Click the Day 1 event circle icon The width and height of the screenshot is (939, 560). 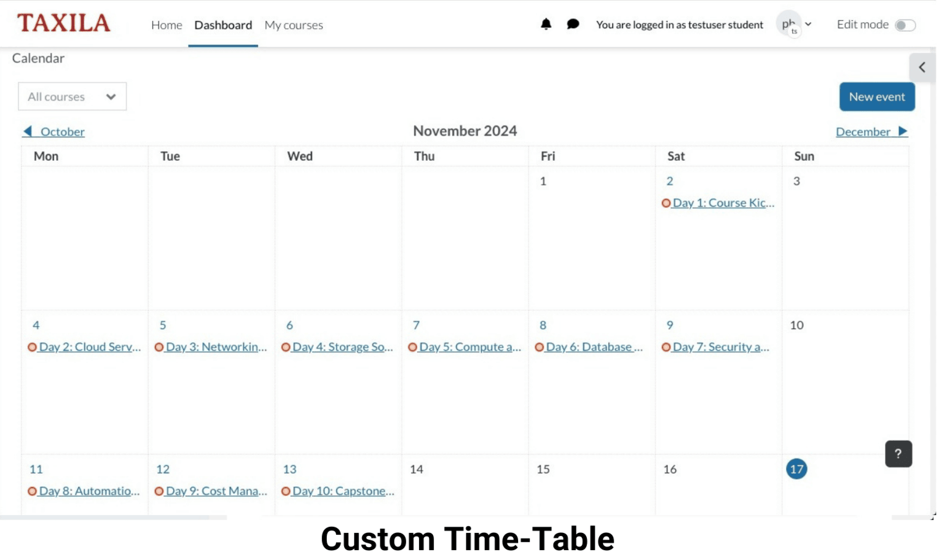click(666, 203)
